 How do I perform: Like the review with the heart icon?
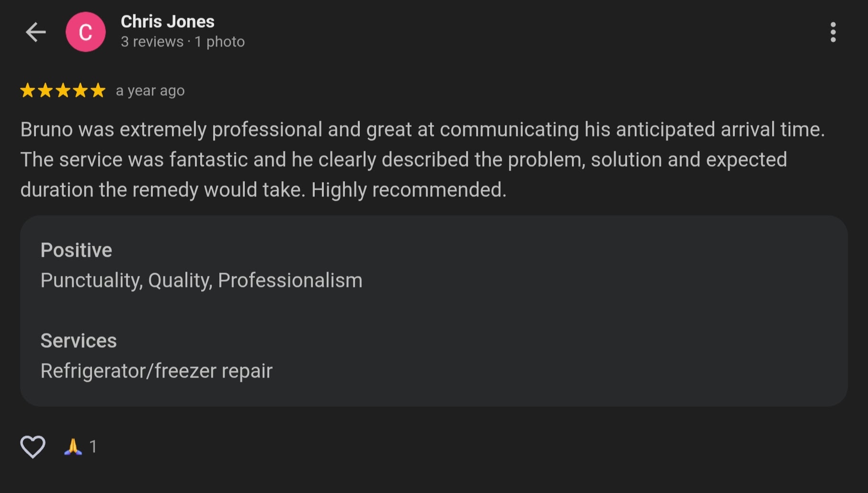(x=33, y=447)
